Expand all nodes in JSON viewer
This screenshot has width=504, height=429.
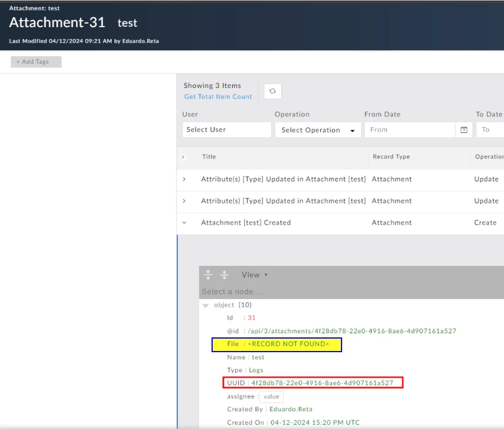click(208, 275)
